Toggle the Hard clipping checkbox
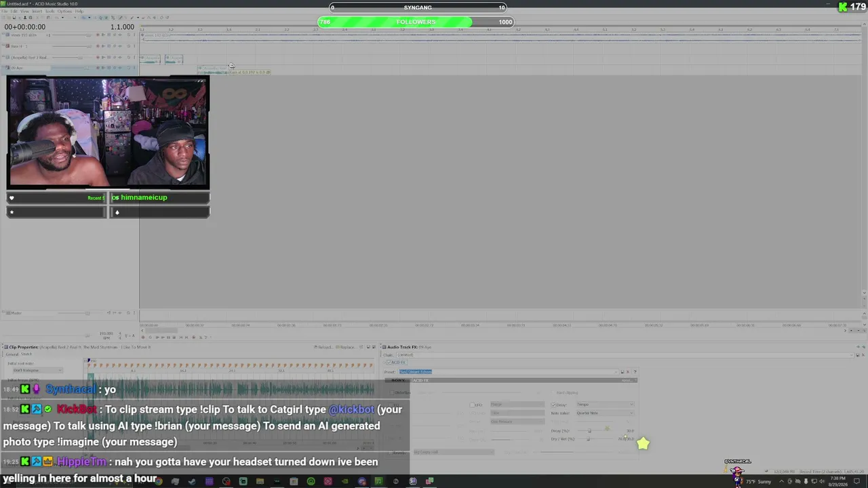 553,392
